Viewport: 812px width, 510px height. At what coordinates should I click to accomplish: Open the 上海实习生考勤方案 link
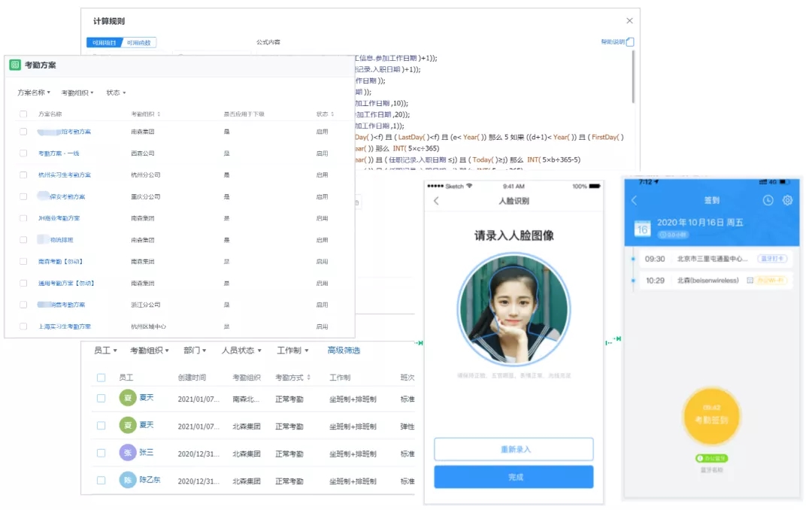64,326
